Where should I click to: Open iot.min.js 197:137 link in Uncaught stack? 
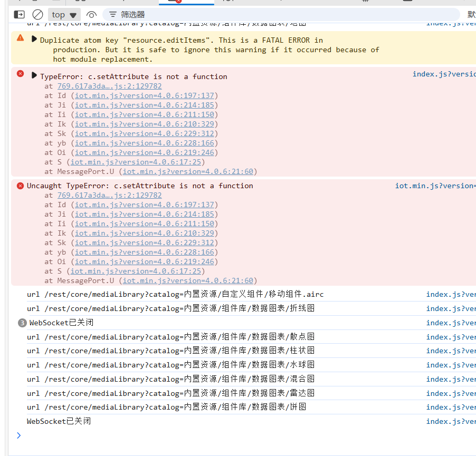[x=145, y=205]
